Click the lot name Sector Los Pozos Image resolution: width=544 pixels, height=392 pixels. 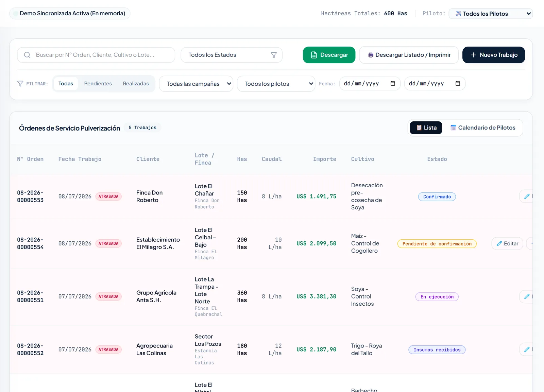(x=208, y=340)
